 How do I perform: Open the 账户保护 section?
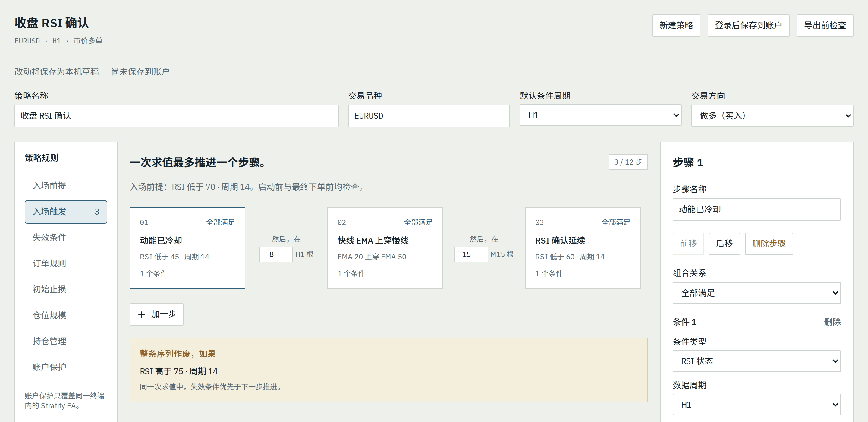coord(66,367)
